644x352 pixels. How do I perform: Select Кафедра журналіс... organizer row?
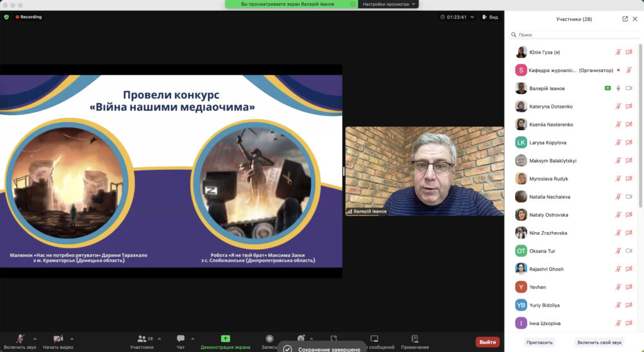point(574,70)
